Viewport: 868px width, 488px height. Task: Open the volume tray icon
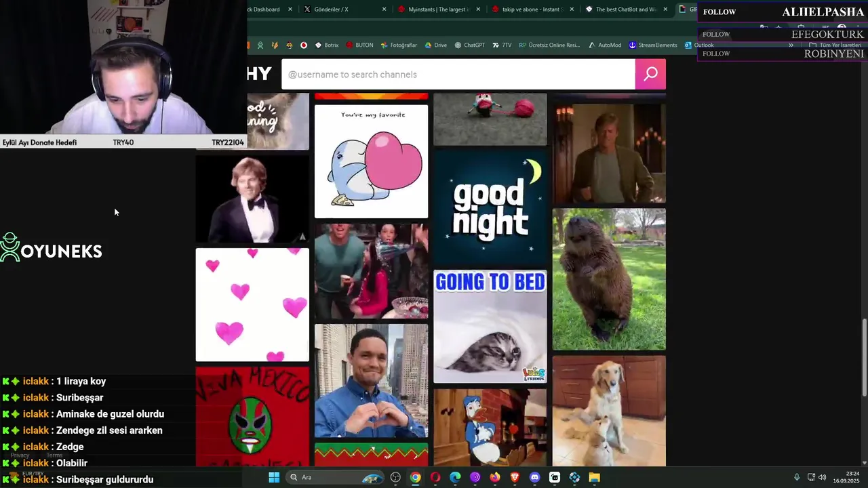[822, 477]
